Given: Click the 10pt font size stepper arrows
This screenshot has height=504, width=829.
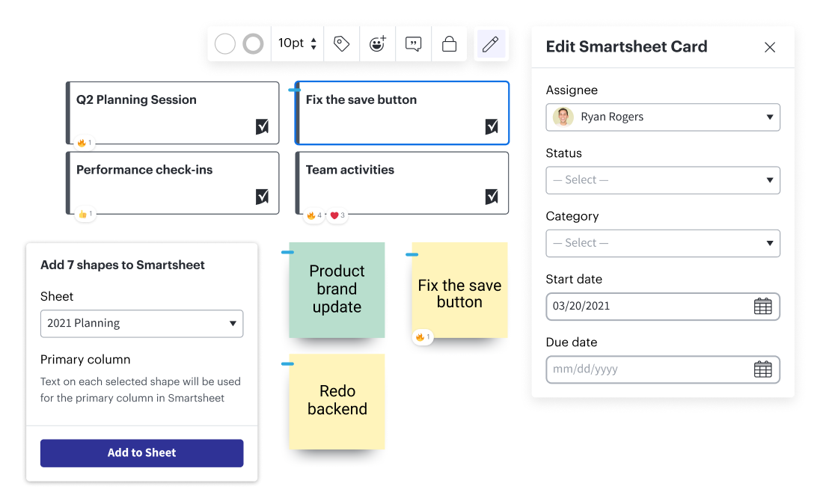Looking at the screenshot, I should coord(313,44).
